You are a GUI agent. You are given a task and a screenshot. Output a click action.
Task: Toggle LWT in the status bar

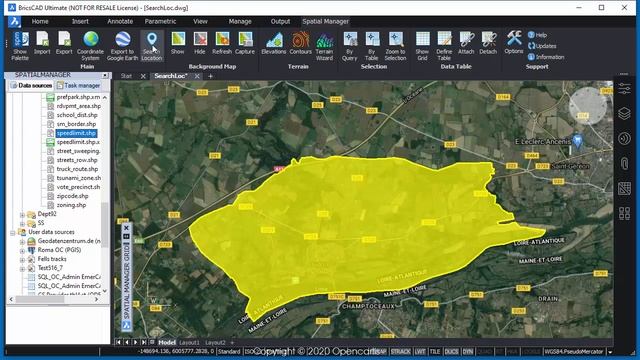click(420, 351)
